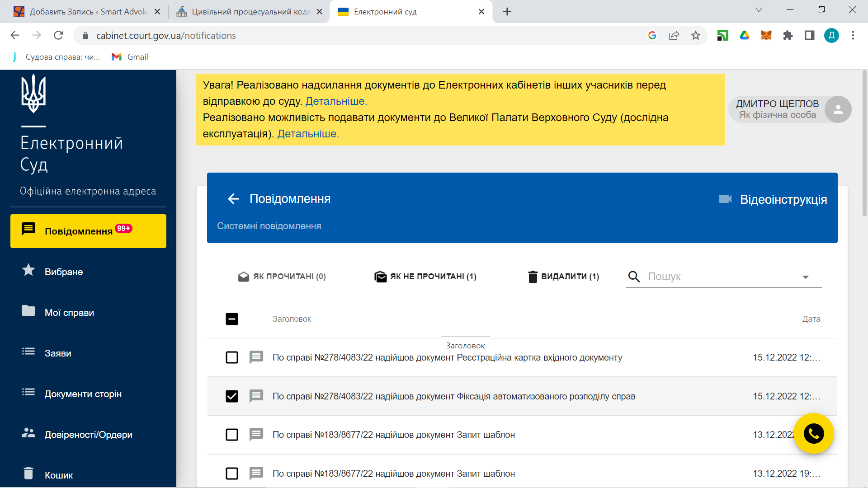Click the yellow phone call floating button
Screen dimensions: 868x488
[x=813, y=434]
